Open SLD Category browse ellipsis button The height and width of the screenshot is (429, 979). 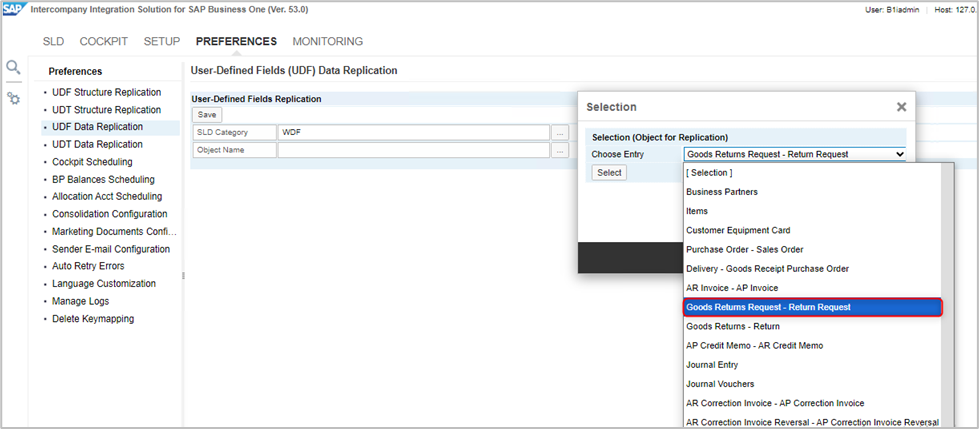560,132
